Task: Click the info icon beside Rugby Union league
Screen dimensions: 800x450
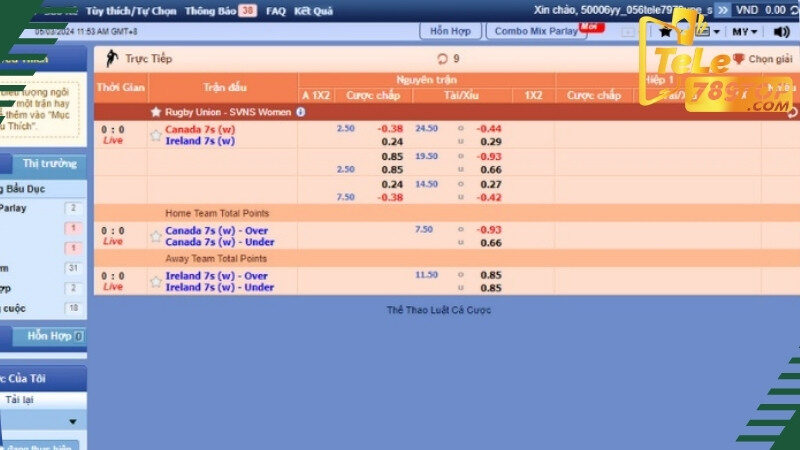Action: (300, 112)
